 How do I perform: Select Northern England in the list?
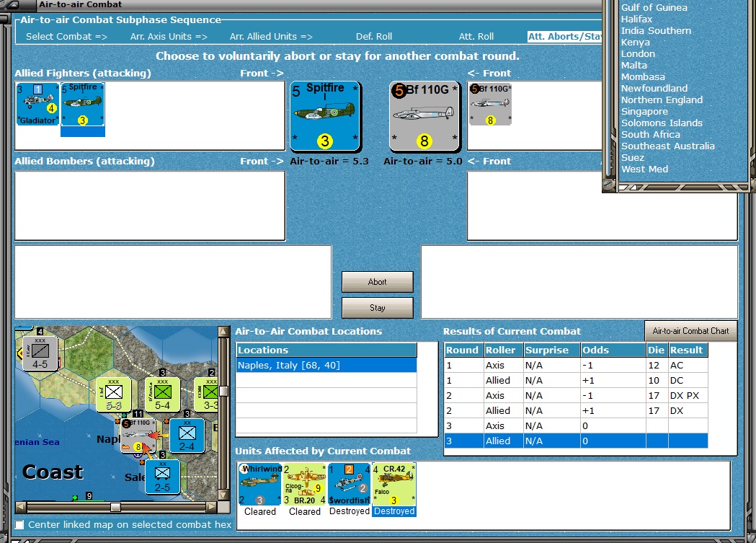(662, 100)
